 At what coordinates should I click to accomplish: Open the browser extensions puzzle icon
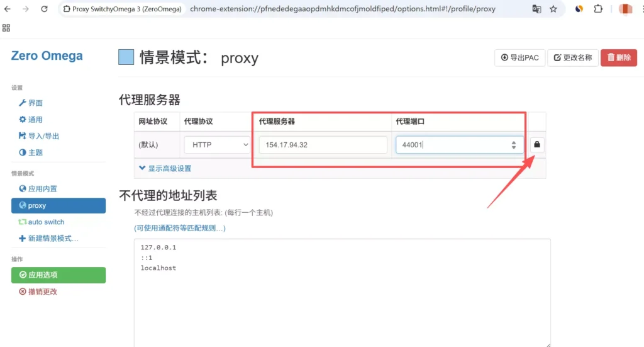click(x=598, y=9)
